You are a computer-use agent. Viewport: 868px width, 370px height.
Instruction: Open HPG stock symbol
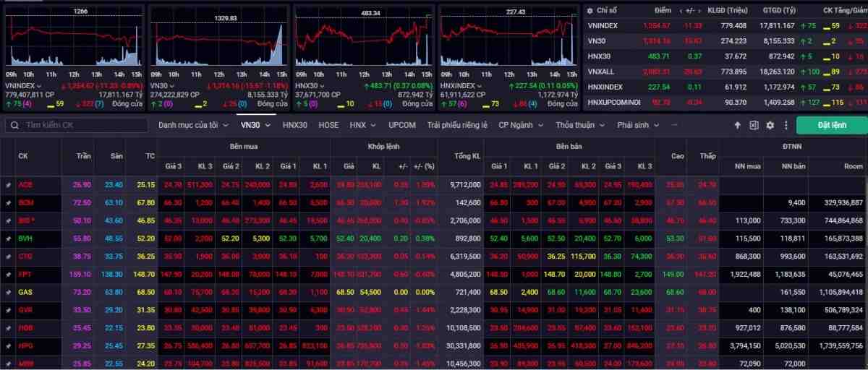[x=24, y=345]
